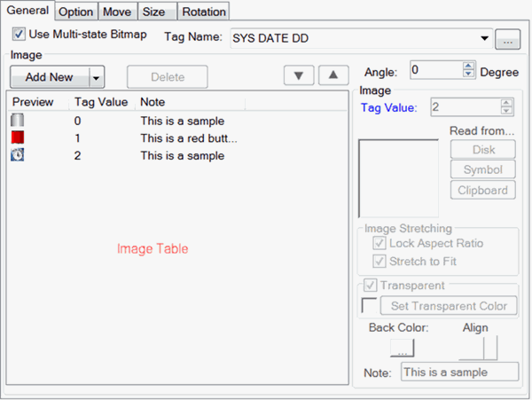Click the browse button next to Tag Name
Image resolution: width=532 pixels, height=400 pixels.
click(506, 38)
